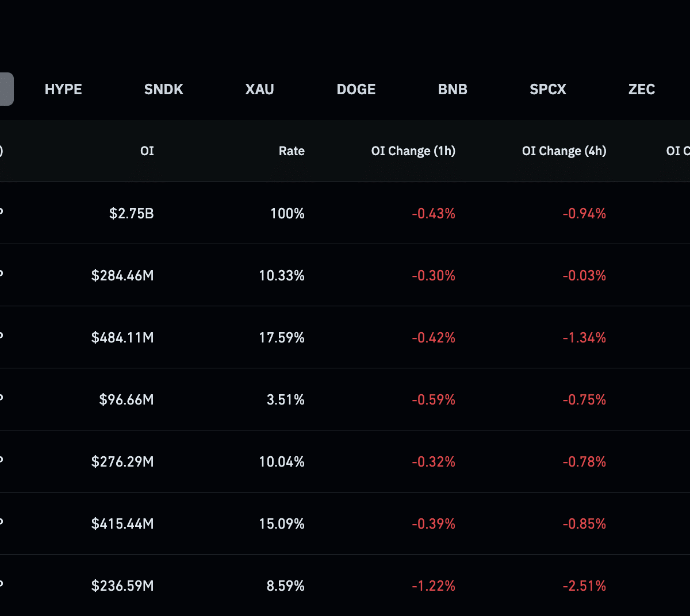Select the SNDK tab
The height and width of the screenshot is (616, 690).
coord(163,89)
